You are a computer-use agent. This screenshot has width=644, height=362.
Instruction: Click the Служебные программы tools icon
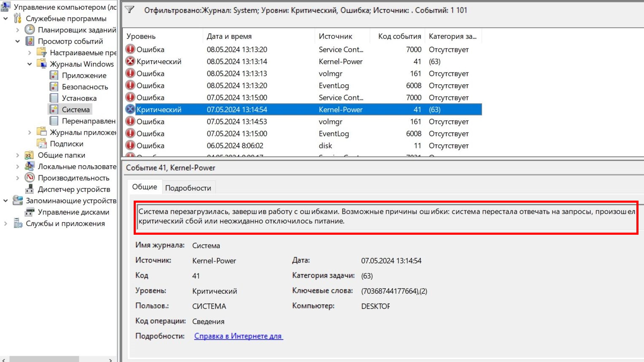point(18,18)
